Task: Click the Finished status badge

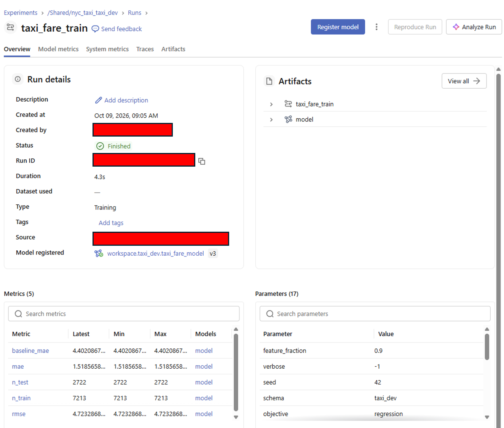Action: pyautogui.click(x=113, y=146)
